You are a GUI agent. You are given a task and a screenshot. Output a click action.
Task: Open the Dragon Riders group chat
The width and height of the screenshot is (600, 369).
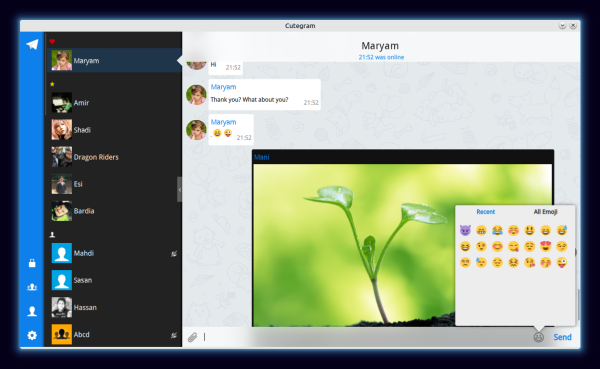(114, 157)
